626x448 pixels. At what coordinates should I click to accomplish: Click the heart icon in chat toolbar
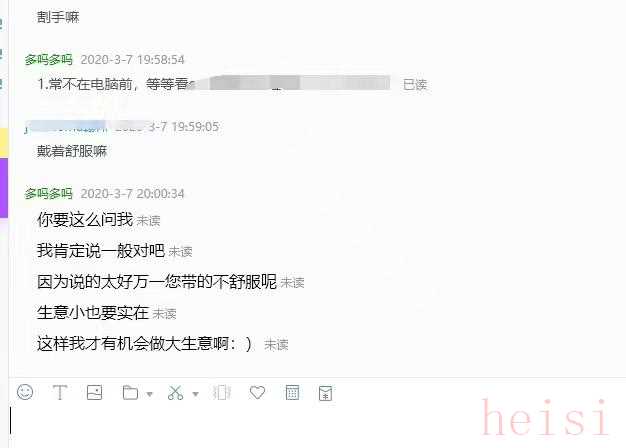pyautogui.click(x=257, y=392)
